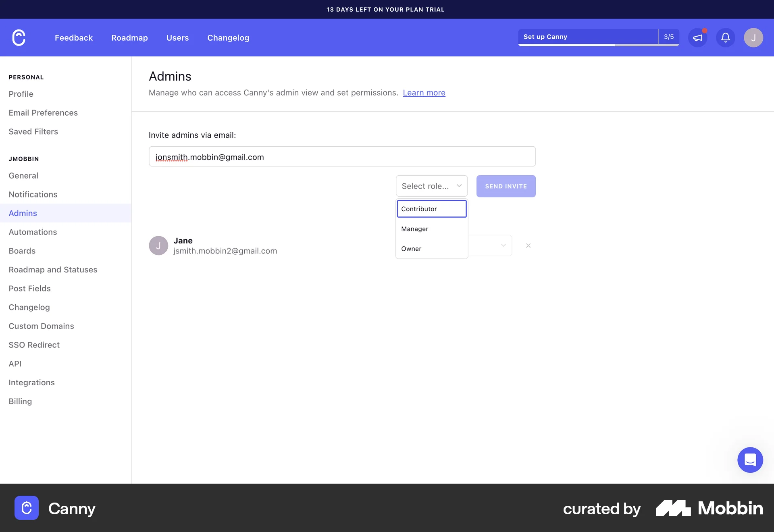Viewport: 774px width, 532px height.
Task: Open the profile avatar menu top right
Action: click(x=753, y=37)
